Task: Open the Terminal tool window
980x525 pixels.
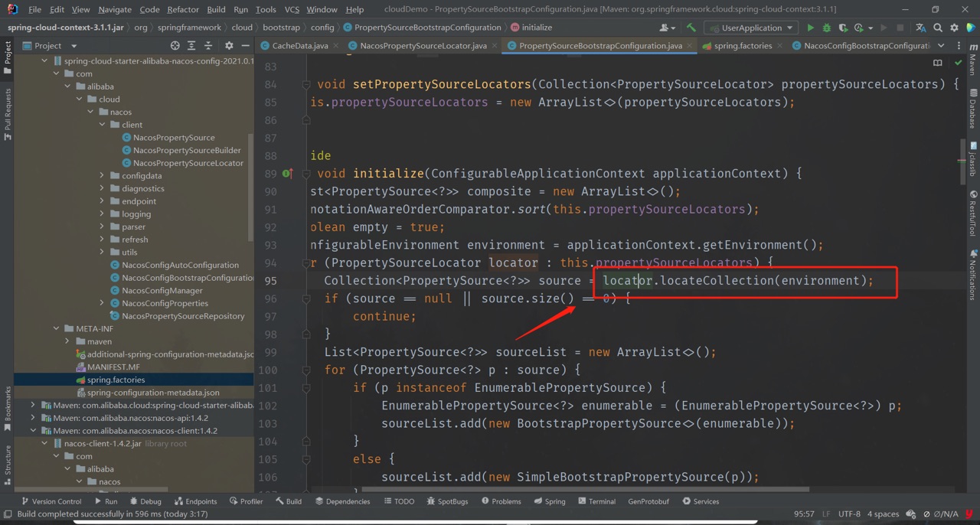Action: (596, 501)
